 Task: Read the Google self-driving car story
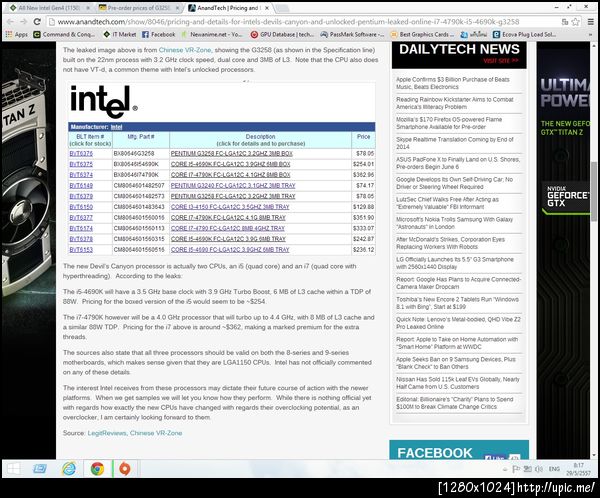tap(454, 183)
